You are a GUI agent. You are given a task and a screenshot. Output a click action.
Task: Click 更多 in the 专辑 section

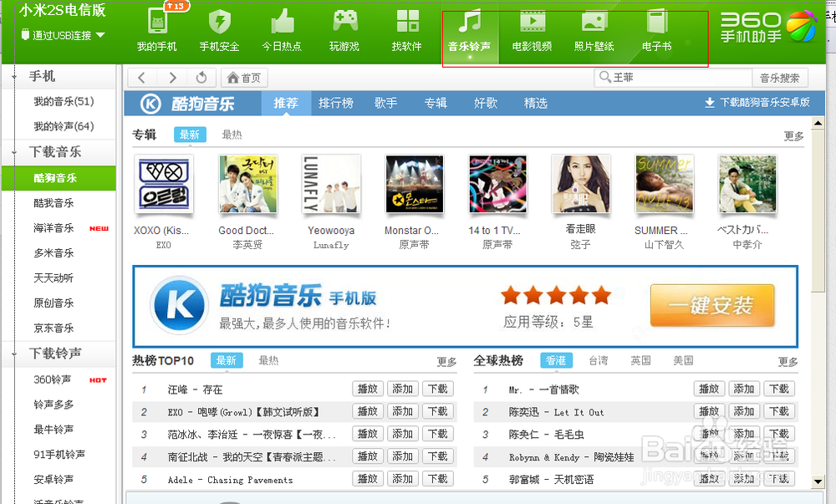794,136
